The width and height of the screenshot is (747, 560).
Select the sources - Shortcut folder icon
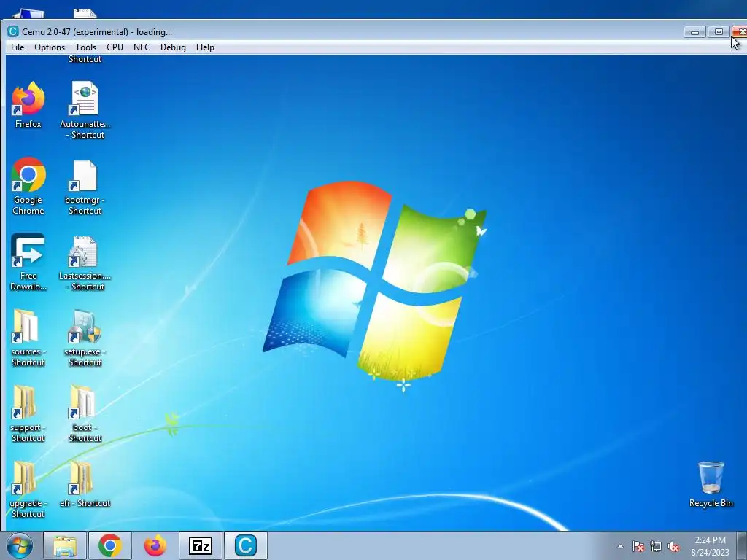click(28, 338)
